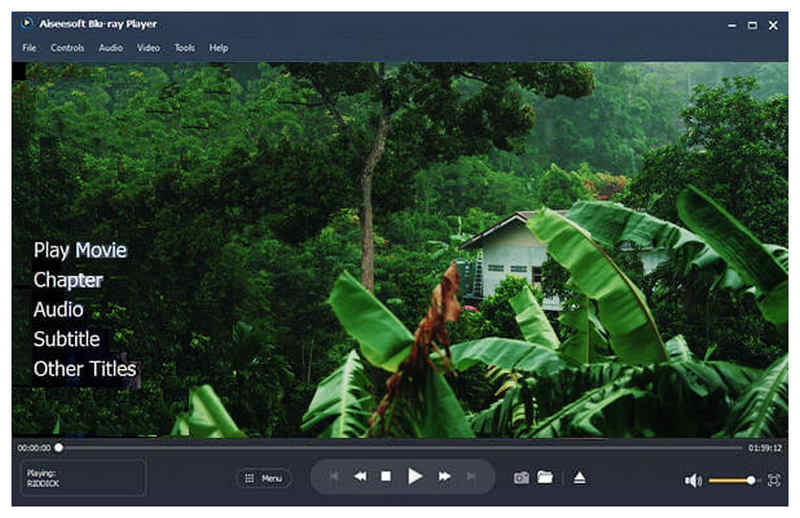Viewport: 800px width, 518px height.
Task: Mute audio via speaker icon
Action: click(x=693, y=481)
